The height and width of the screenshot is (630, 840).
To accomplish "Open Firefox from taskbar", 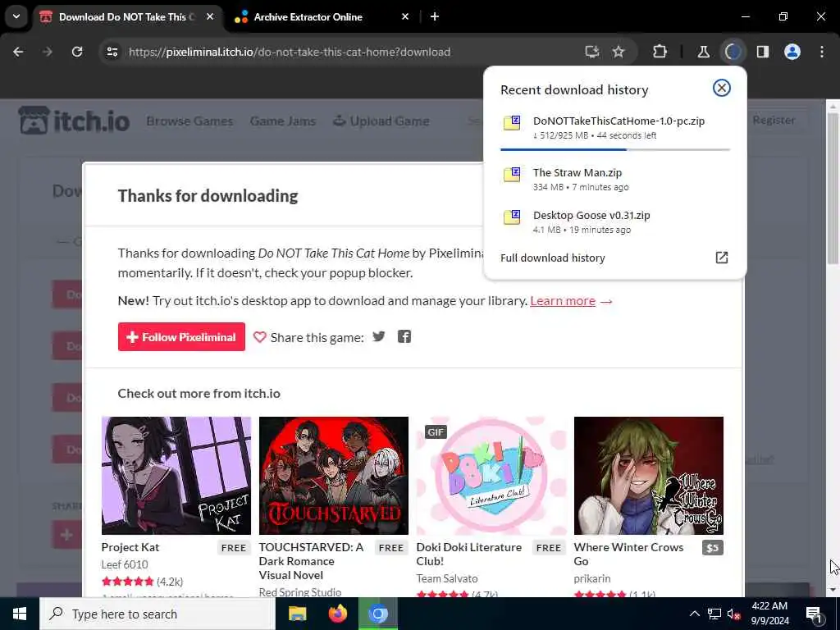I will point(337,614).
